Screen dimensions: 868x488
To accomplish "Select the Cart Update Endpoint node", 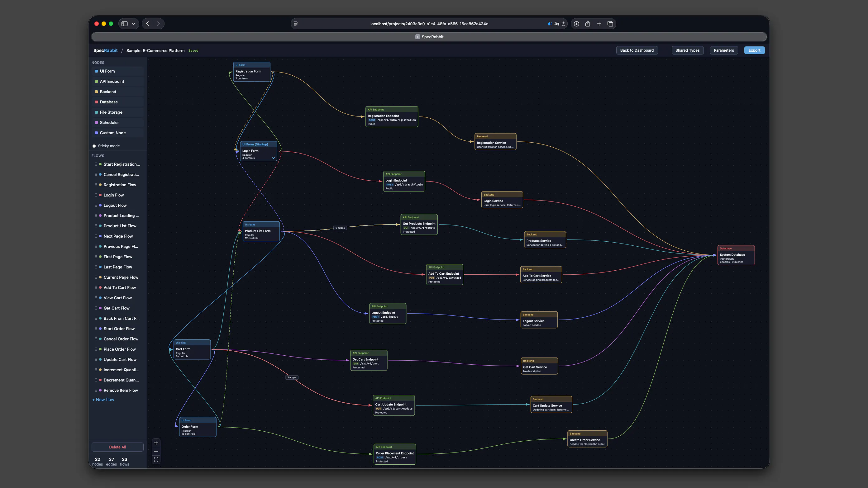I will [393, 405].
